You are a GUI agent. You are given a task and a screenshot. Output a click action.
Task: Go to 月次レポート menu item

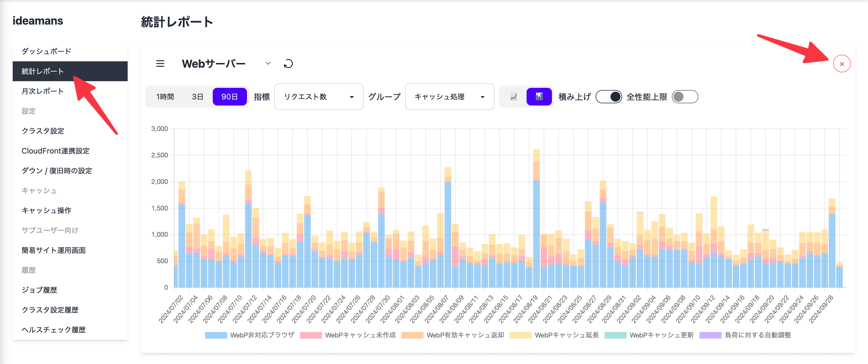(43, 91)
